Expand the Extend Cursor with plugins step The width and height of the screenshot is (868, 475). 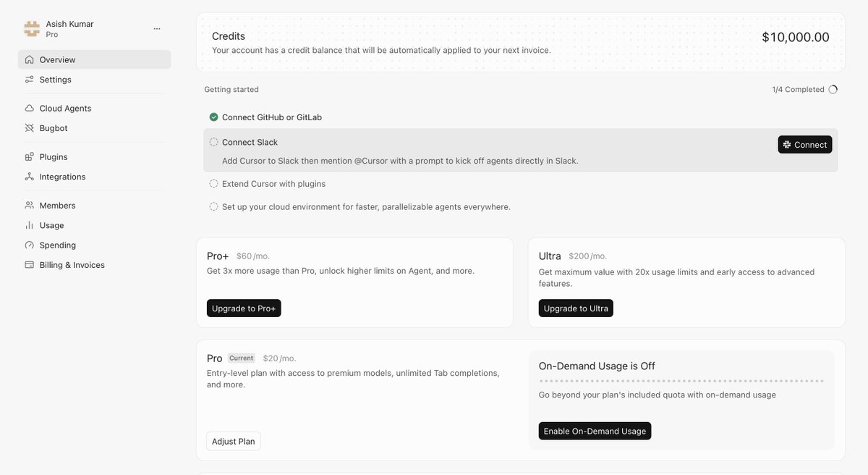(x=521, y=184)
